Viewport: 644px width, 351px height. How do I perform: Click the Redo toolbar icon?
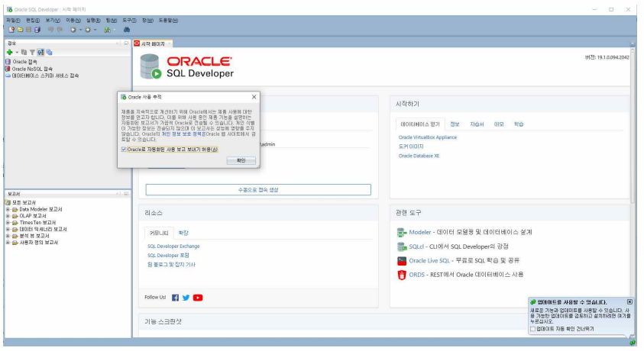(x=60, y=30)
